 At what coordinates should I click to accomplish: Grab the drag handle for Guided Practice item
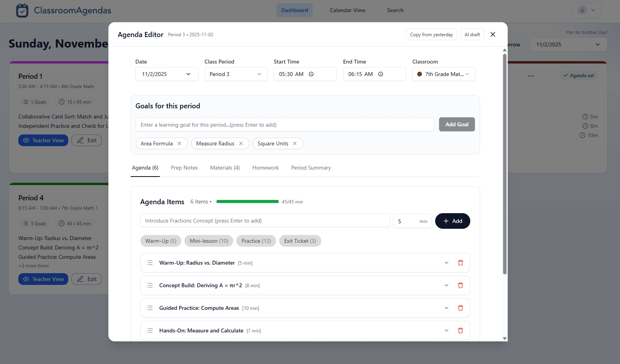point(149,308)
